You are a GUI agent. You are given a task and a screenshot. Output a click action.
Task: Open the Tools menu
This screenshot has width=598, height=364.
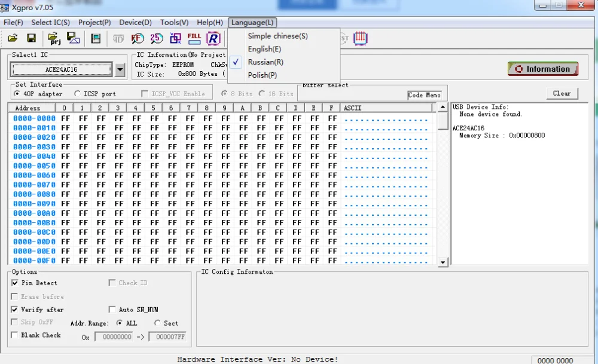pos(174,23)
